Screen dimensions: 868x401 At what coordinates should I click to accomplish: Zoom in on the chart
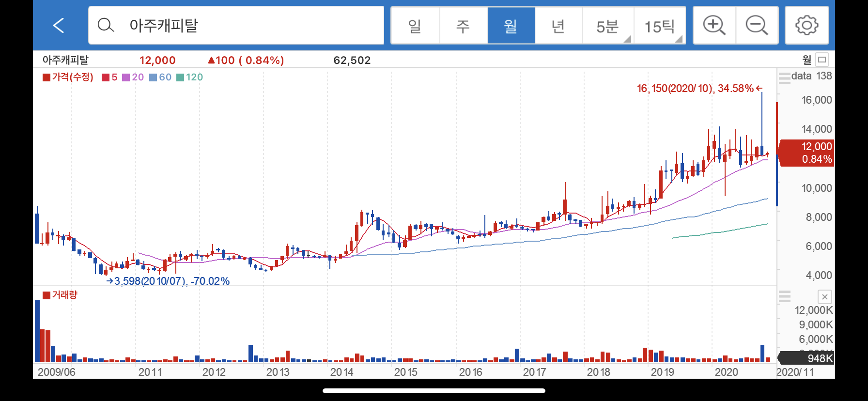pos(714,25)
